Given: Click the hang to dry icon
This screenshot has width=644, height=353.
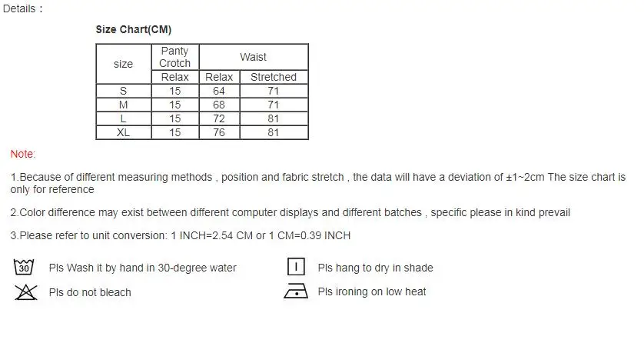Looking at the screenshot, I should (x=296, y=266).
